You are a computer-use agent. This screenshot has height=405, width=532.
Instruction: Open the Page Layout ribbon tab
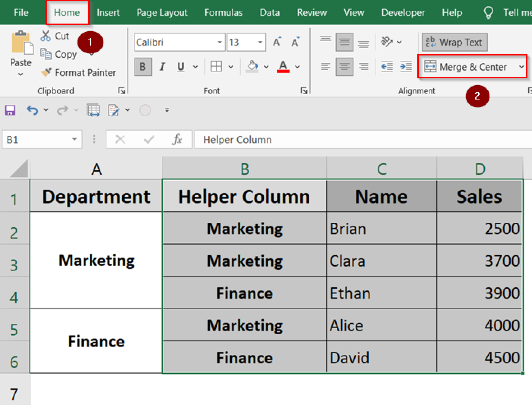tap(162, 12)
